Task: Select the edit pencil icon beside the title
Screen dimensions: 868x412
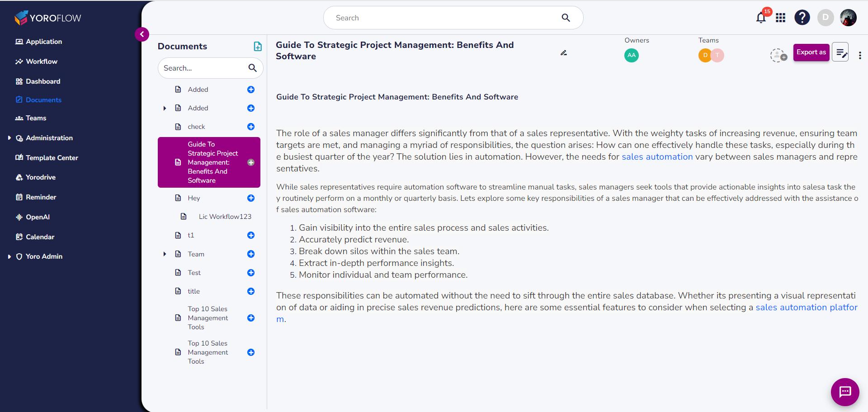Action: click(563, 53)
